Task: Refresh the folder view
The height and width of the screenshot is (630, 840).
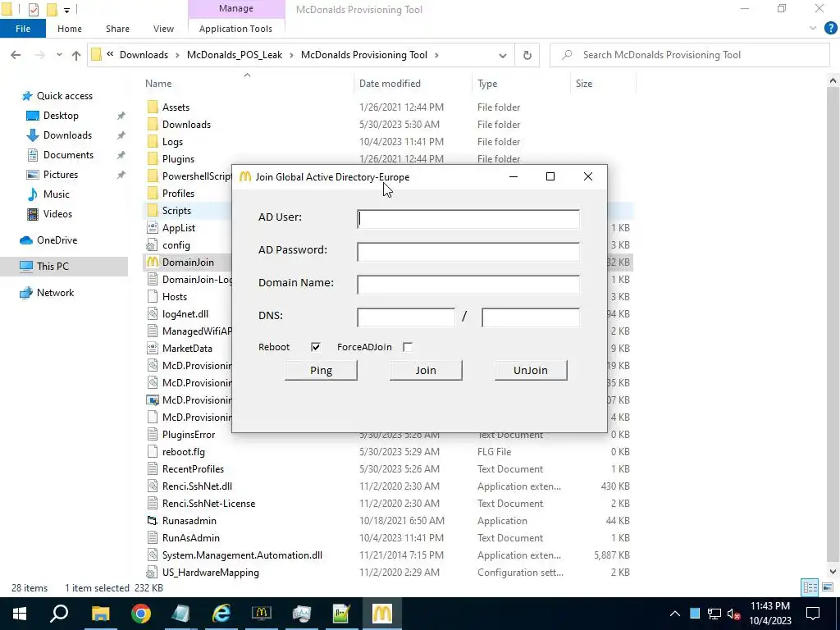Action: tap(527, 55)
